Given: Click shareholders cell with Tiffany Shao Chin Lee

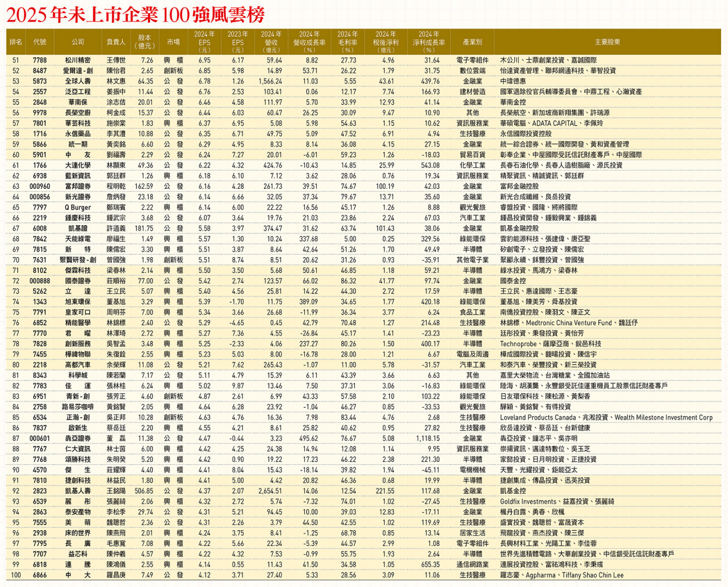Looking at the screenshot, I should pyautogui.click(x=561, y=575).
